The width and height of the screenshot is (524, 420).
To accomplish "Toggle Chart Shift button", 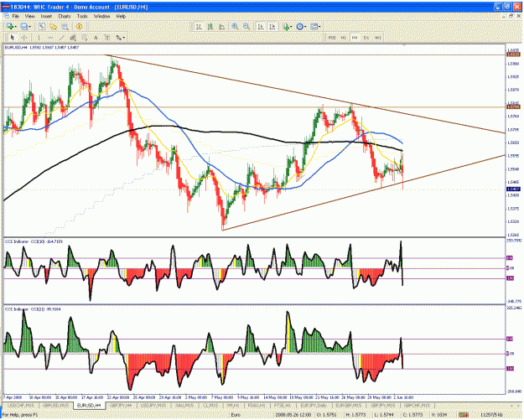I will point(272,26).
